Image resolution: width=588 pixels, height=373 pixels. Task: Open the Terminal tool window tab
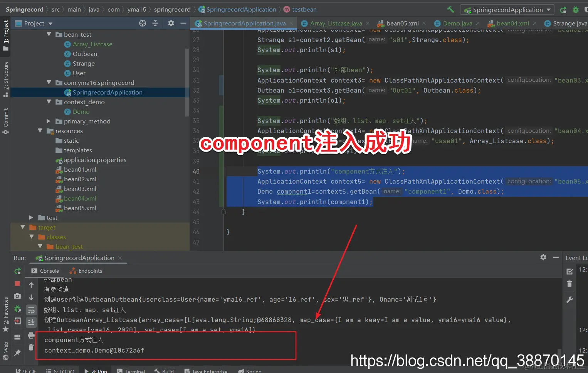(x=131, y=371)
